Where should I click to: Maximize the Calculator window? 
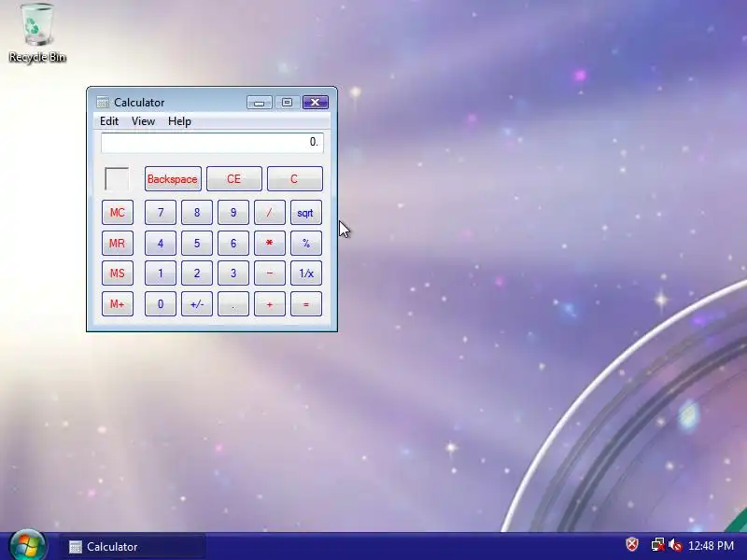tap(287, 103)
